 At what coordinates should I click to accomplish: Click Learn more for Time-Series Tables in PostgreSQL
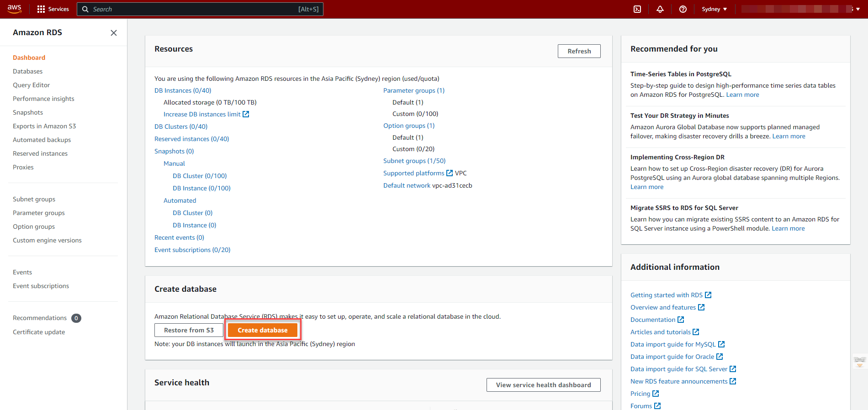pos(742,95)
